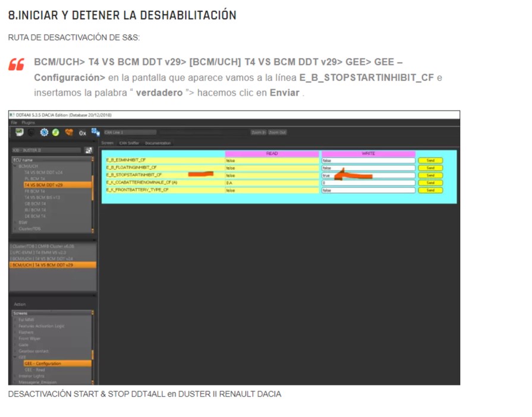This screenshot has height=417, width=532.
Task: Select the Interior Lights screen item
Action: click(32, 377)
